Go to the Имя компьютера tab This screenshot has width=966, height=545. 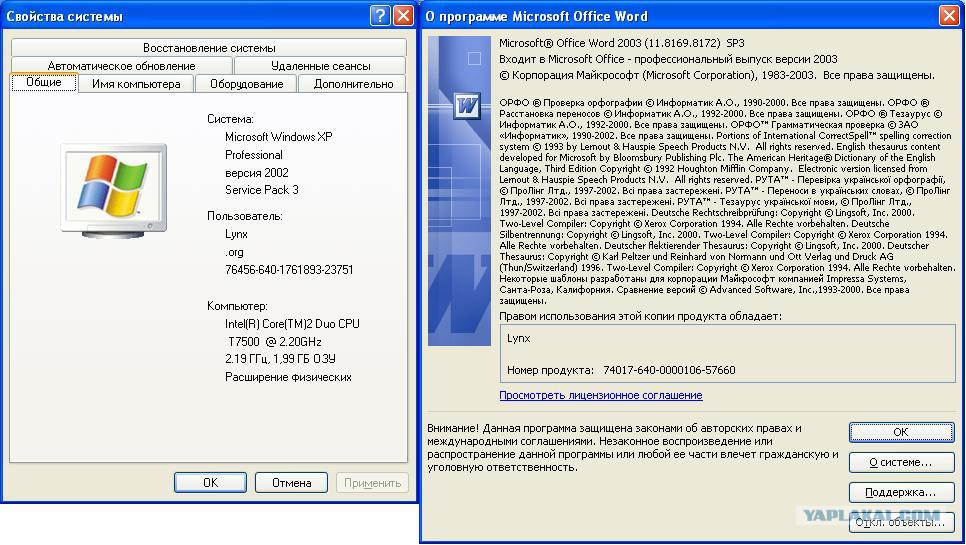[136, 84]
